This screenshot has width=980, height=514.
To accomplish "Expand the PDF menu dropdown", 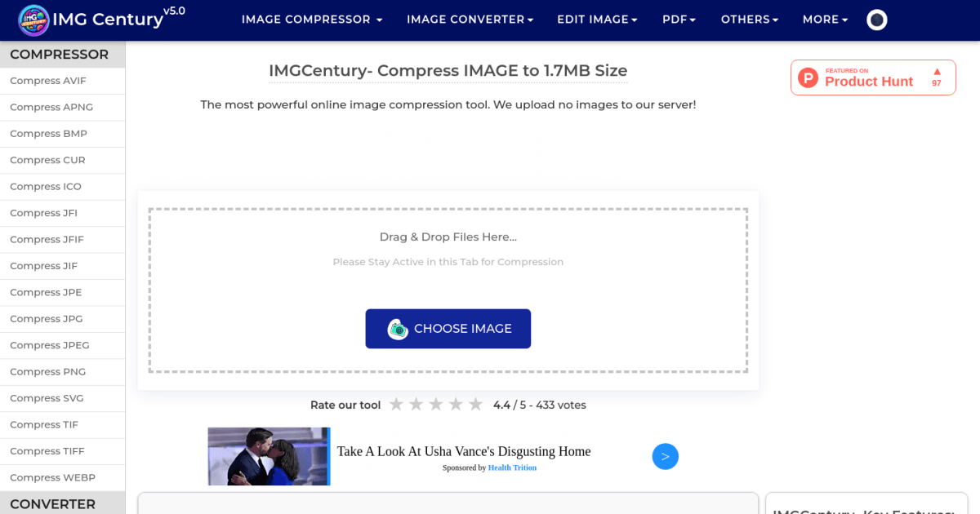I will click(x=679, y=19).
